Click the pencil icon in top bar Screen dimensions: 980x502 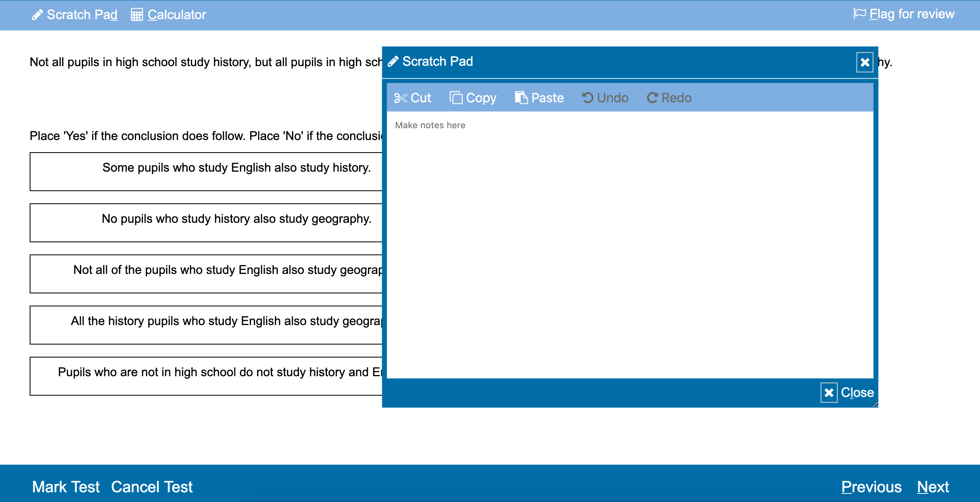[x=37, y=15]
